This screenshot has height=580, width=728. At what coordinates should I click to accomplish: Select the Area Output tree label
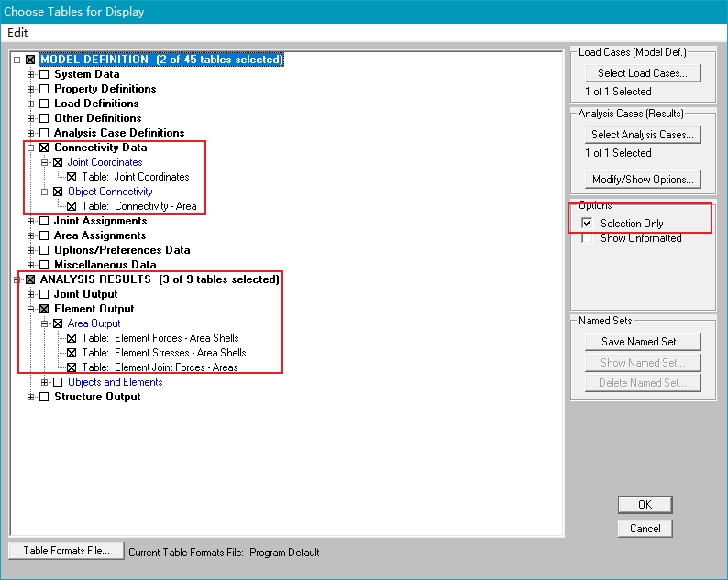pyautogui.click(x=94, y=323)
